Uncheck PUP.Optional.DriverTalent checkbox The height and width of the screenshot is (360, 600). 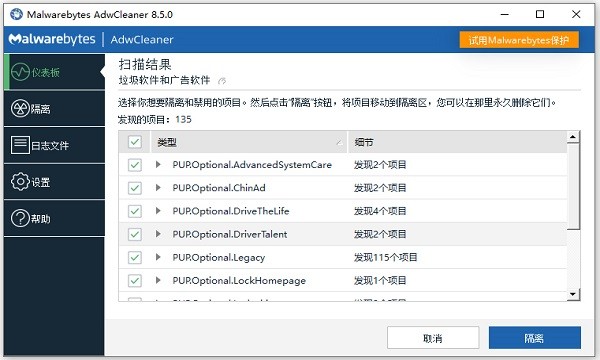(x=135, y=234)
